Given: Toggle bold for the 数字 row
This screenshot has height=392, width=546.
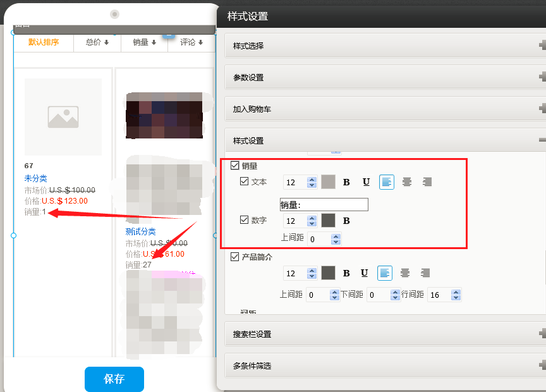Looking at the screenshot, I should click(346, 221).
